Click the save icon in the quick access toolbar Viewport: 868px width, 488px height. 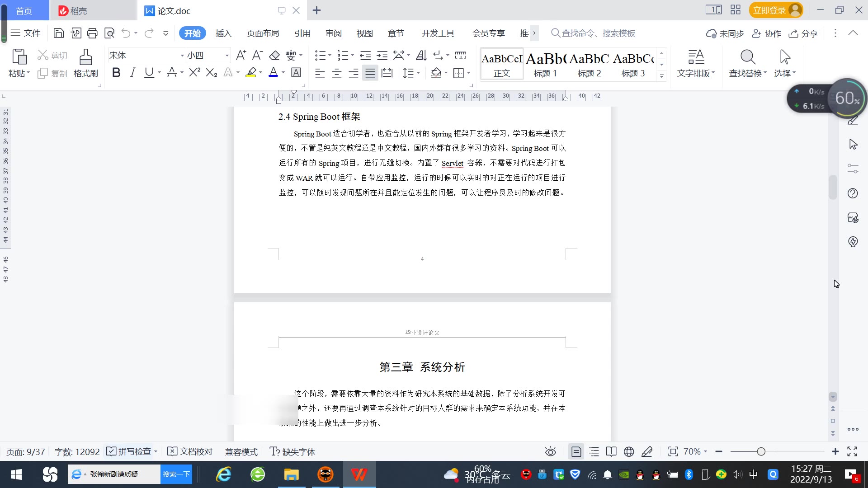[58, 33]
